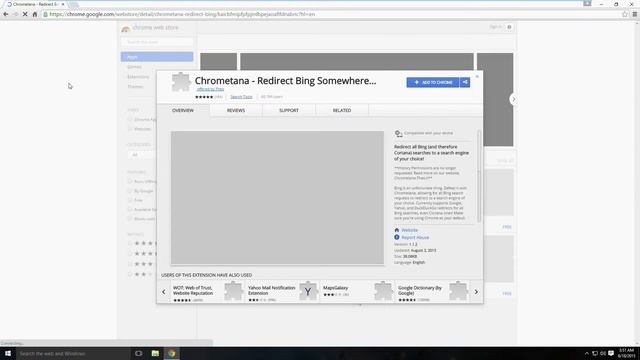The height and width of the screenshot is (360, 640).
Task: Click the Chrometana puzzle-piece extension icon
Action: 181,82
